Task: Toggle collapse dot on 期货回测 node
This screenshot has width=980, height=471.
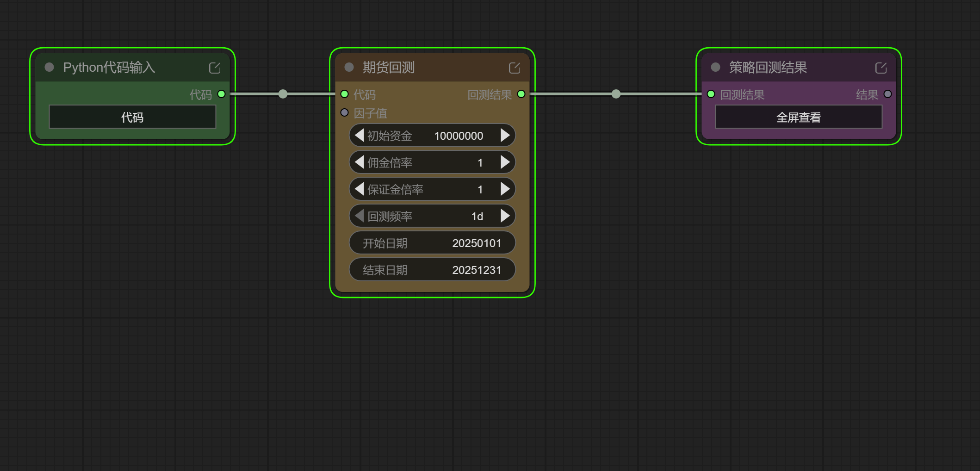Action: coord(349,68)
